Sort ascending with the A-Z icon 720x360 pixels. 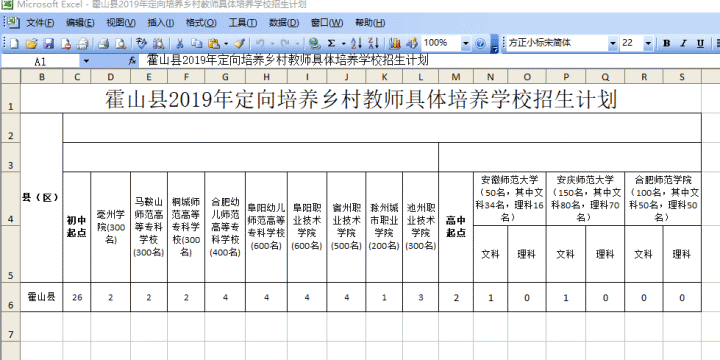point(356,44)
